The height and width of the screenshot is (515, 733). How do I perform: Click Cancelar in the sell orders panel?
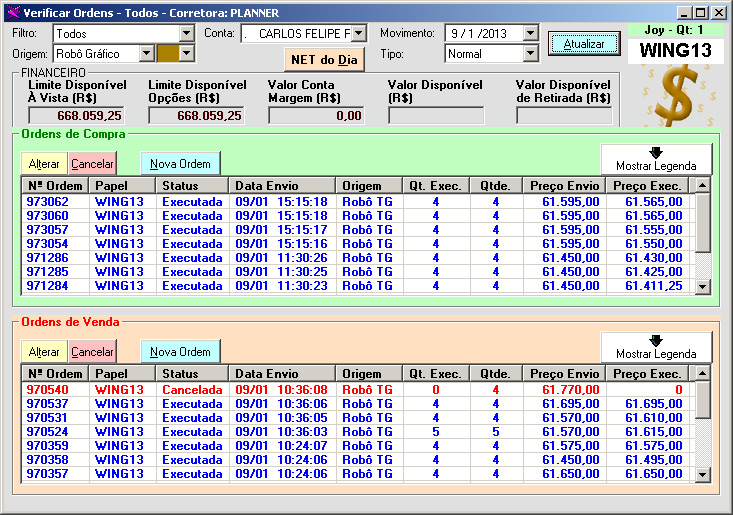pos(92,352)
